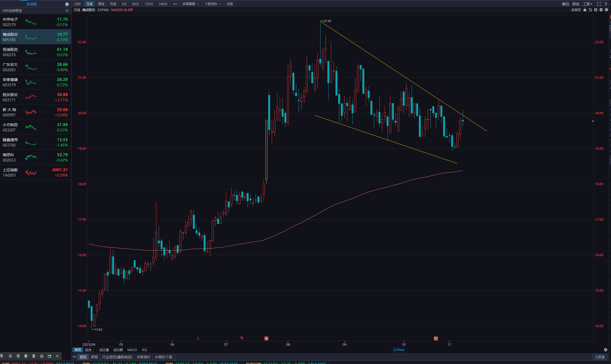Toggle the 成交量 volume indicator

(x=104, y=350)
